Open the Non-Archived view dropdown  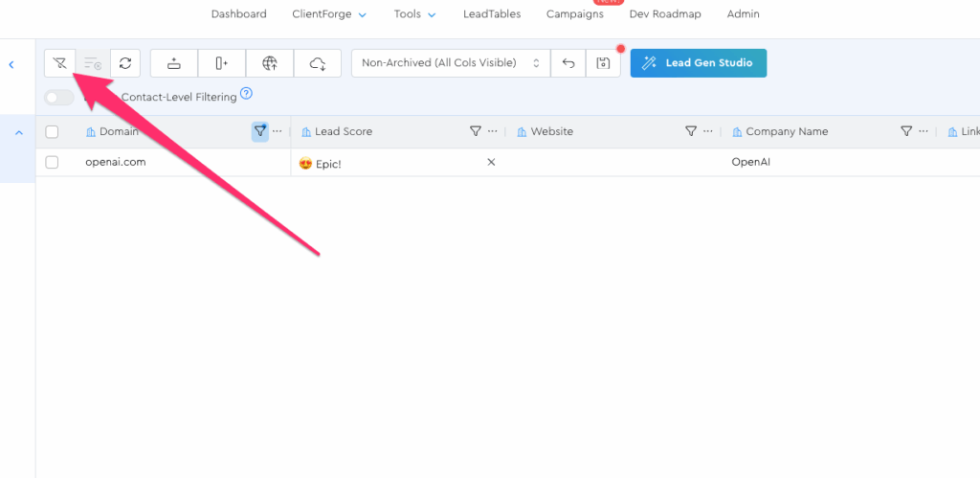451,63
